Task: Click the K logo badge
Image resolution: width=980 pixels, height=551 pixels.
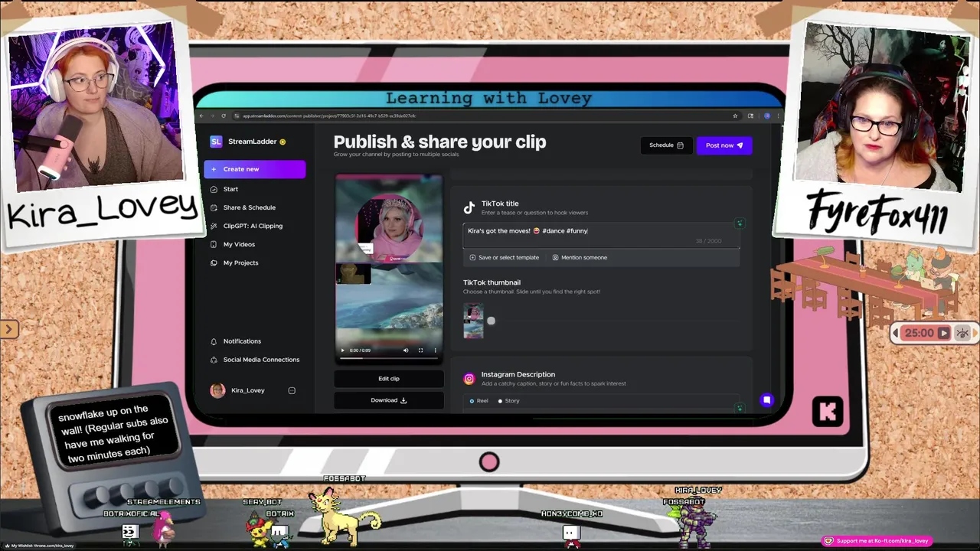Action: pos(828,412)
